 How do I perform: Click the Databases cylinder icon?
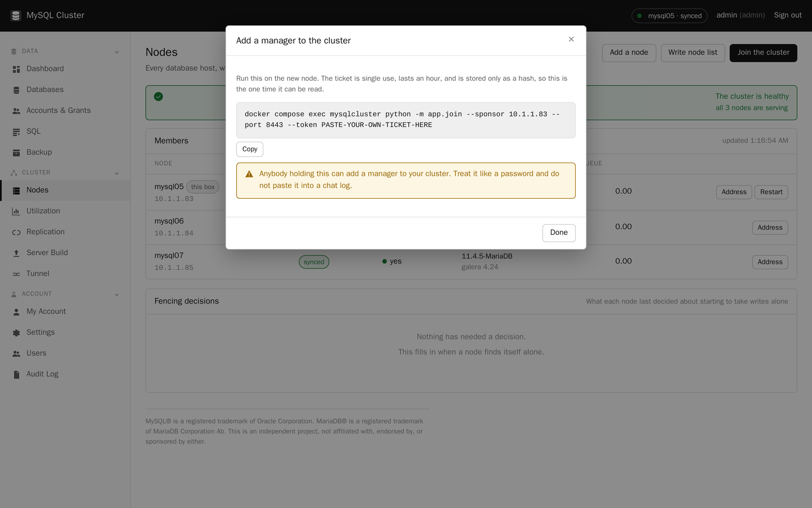point(16,90)
